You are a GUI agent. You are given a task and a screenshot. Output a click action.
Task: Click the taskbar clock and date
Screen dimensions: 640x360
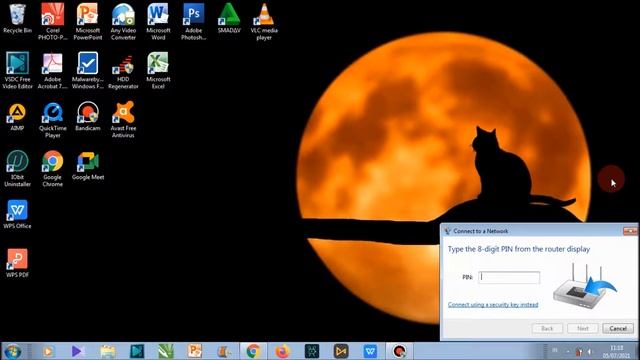[616, 351]
